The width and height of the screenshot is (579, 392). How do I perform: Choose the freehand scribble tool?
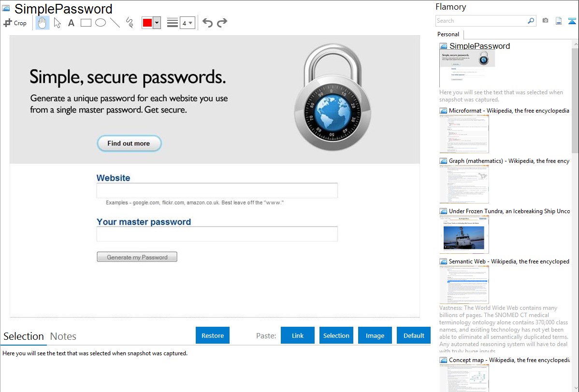(x=130, y=23)
